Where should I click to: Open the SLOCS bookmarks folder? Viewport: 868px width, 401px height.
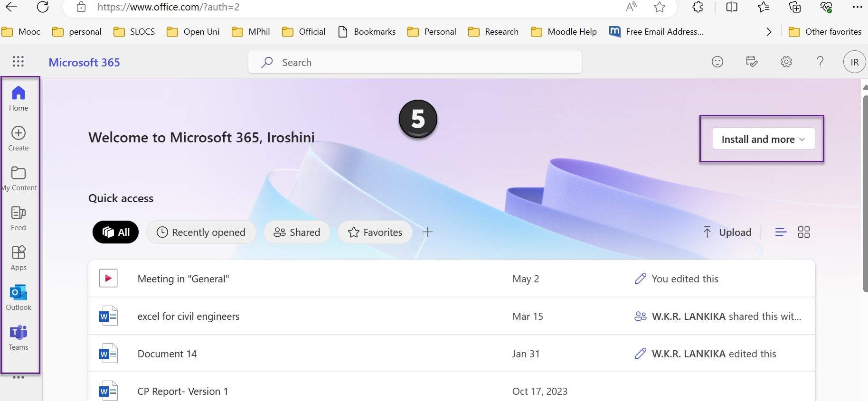coord(134,32)
